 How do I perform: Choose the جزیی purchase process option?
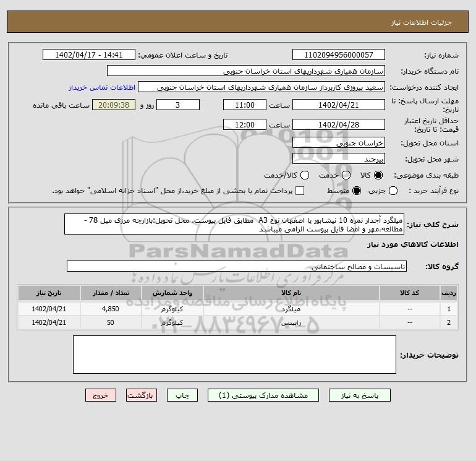393,191
